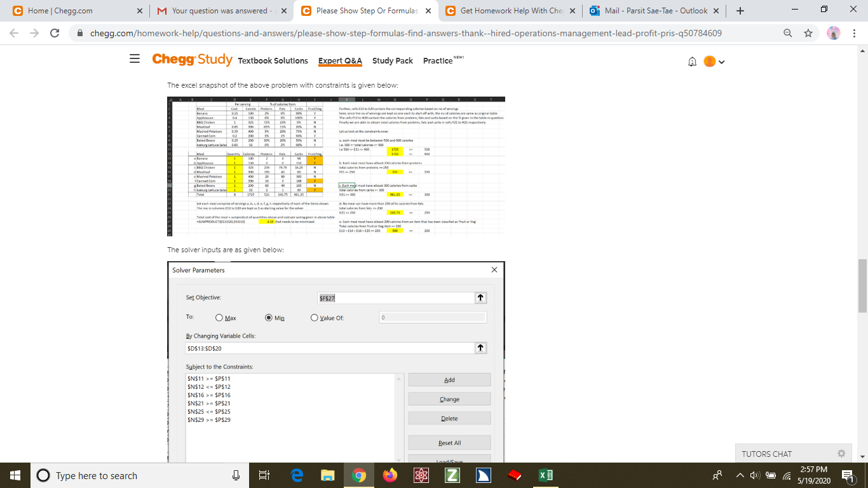
Task: Click the Changing Variable Cells range selector arrow
Action: (481, 348)
